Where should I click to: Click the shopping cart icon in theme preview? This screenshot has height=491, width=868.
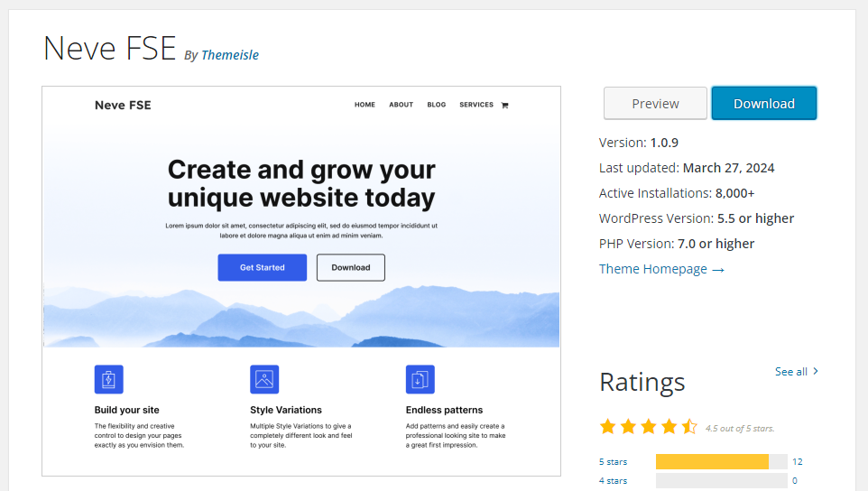click(504, 105)
